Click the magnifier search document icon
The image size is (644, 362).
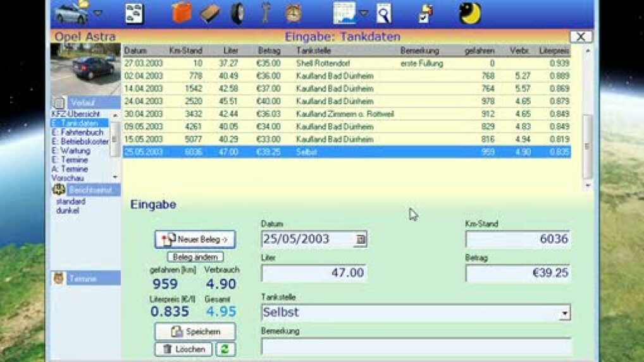[x=383, y=13]
